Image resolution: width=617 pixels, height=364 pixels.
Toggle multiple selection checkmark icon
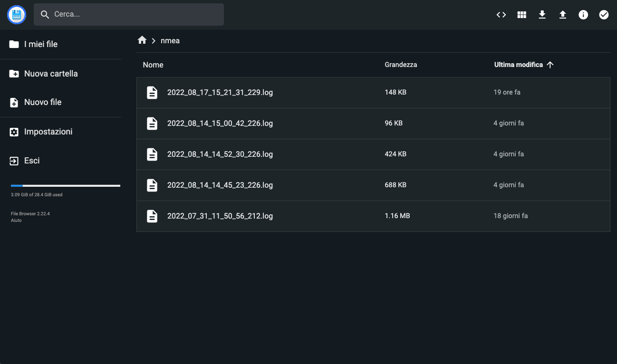point(603,15)
